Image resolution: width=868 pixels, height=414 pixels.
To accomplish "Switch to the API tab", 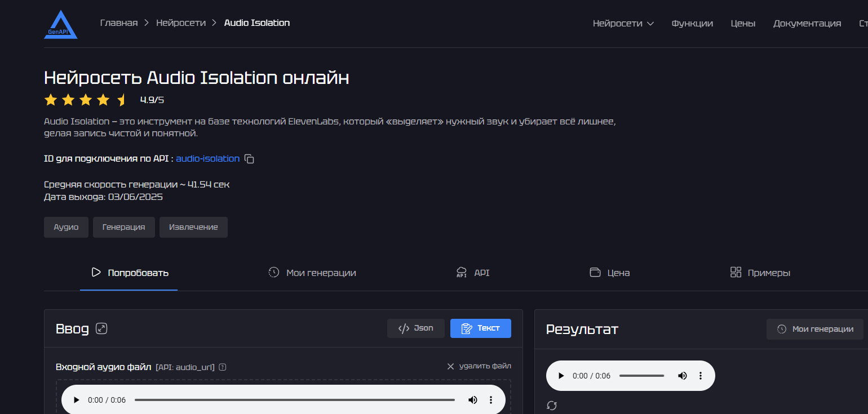I will (472, 273).
